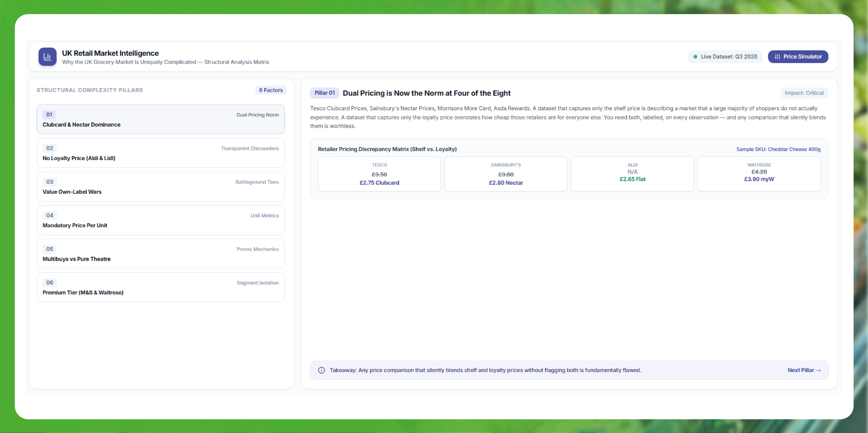Viewport: 868px width, 433px height.
Task: Click the 6 Factors badge
Action: [271, 90]
